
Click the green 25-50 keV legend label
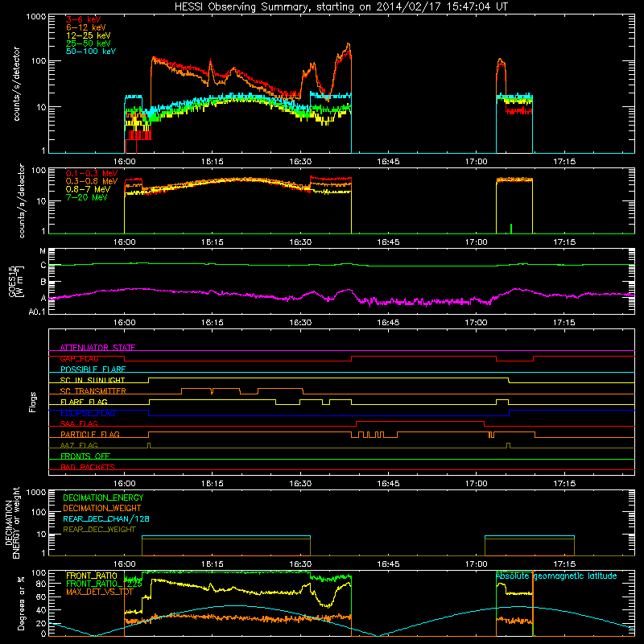(88, 43)
